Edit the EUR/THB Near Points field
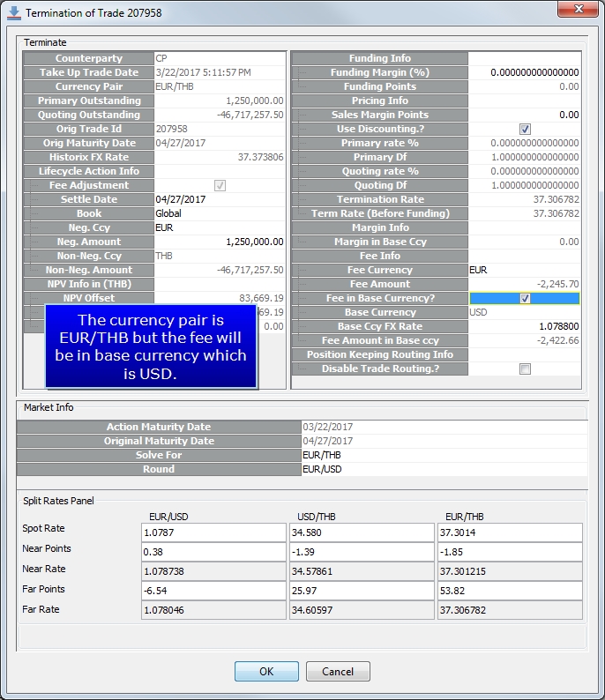 [x=510, y=552]
